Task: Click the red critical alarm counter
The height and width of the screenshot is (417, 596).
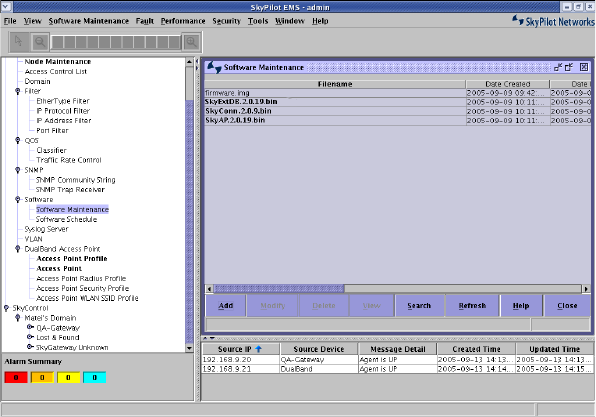Action: point(16,377)
